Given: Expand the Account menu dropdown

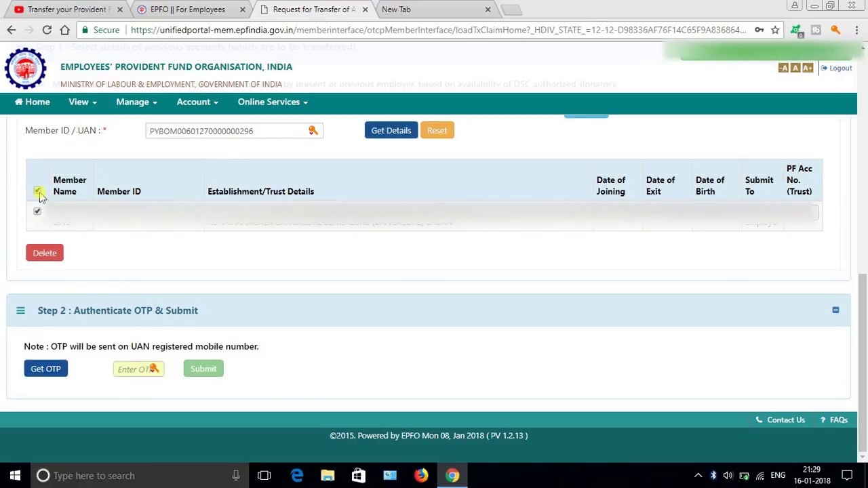Looking at the screenshot, I should (197, 102).
